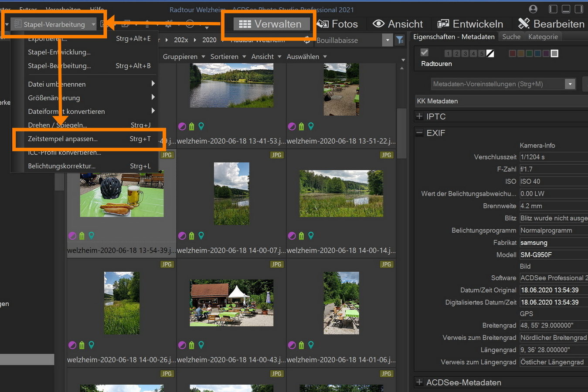Expand the ACDSee-Metadaten section

tap(419, 382)
